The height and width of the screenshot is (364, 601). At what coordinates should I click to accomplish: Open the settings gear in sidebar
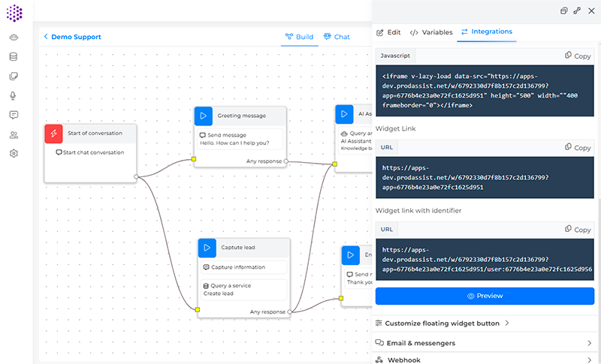pyautogui.click(x=14, y=154)
